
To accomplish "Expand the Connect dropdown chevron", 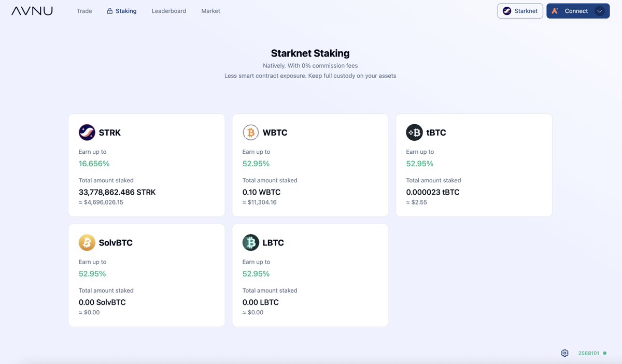I will click(600, 11).
